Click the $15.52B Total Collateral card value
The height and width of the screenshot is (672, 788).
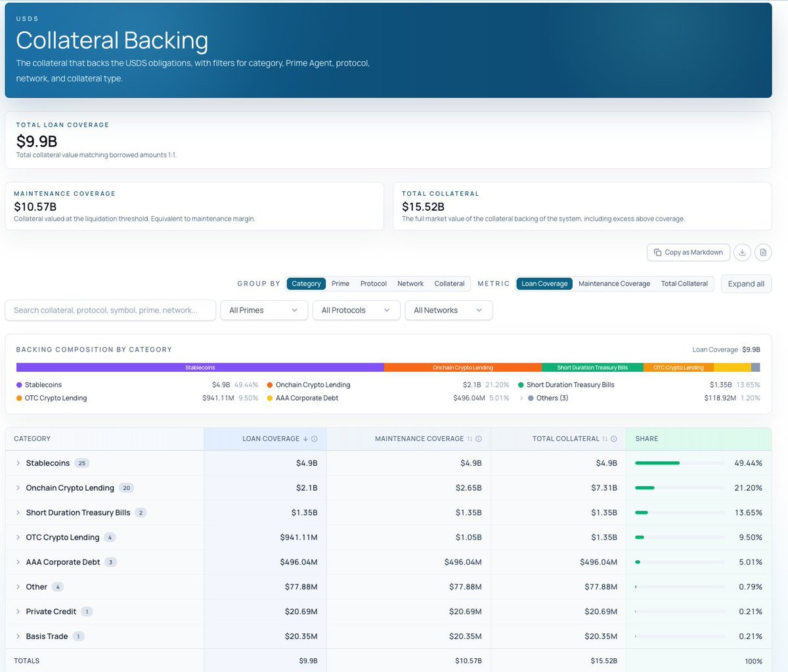424,207
